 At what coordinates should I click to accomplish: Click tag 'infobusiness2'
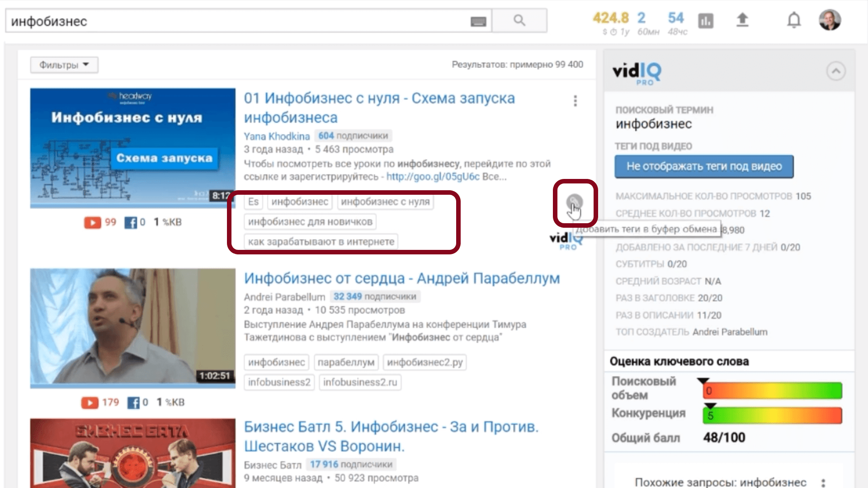(x=279, y=382)
